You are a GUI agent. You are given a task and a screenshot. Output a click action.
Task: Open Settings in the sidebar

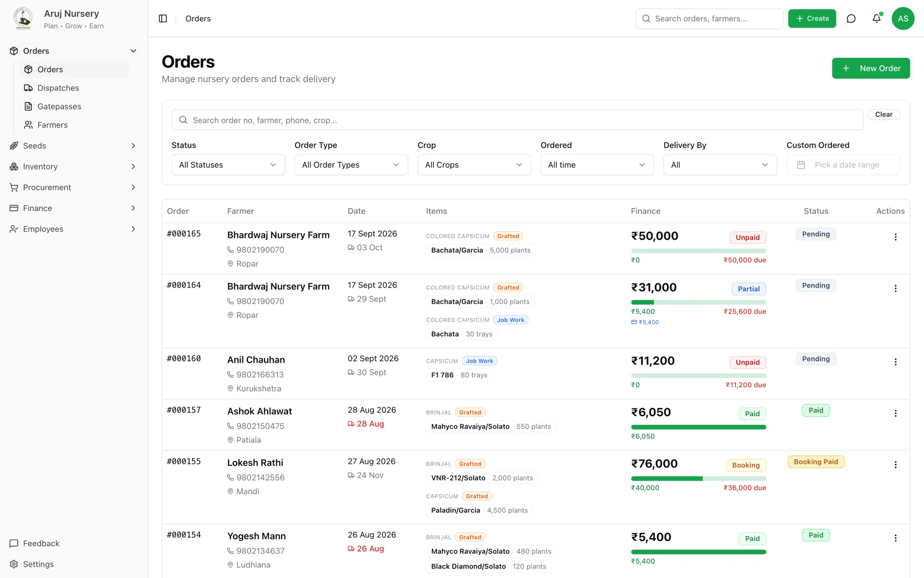(74, 564)
